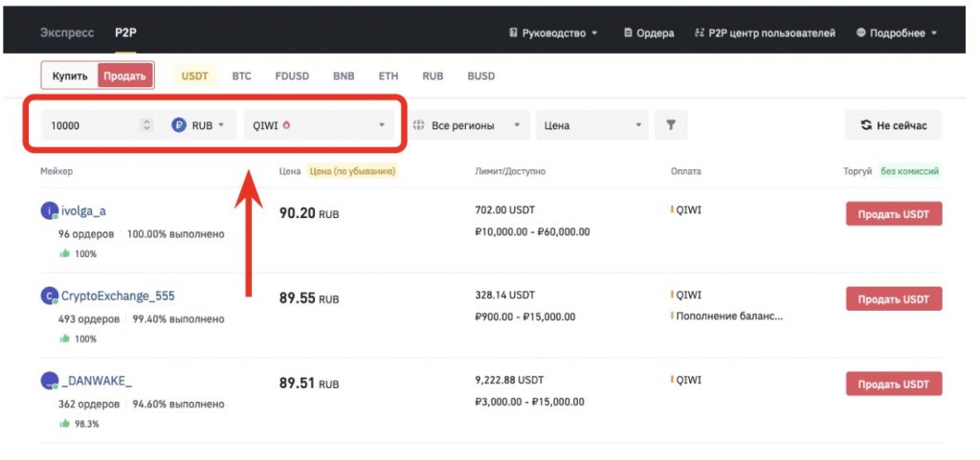Click the 328.14 USDT available amount
The height and width of the screenshot is (460, 980).
point(505,296)
